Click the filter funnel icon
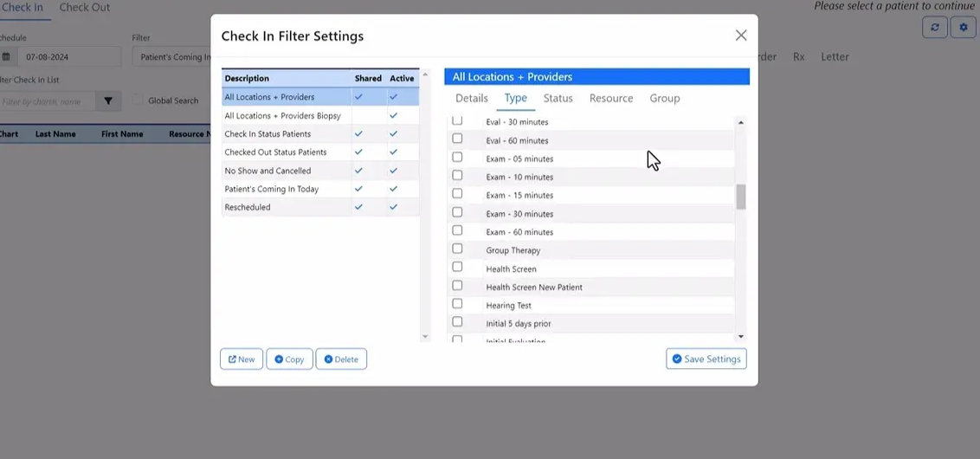Viewport: 980px width, 459px height. click(108, 101)
